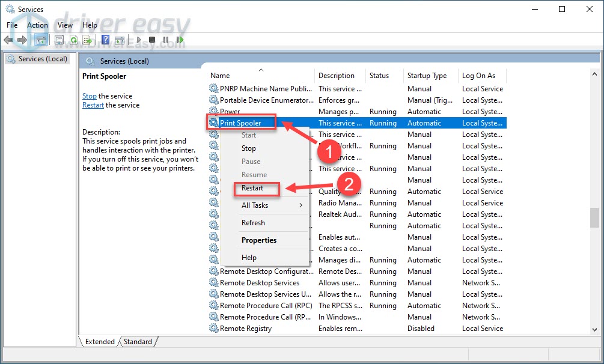Screen dimensions: 604x364
Task: Click the Back arrow in the toolbar
Action: [8, 40]
